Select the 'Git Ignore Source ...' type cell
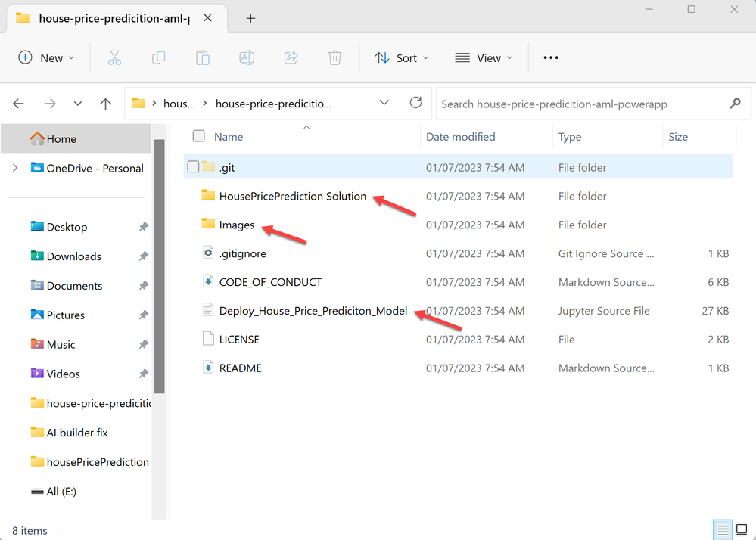 (x=606, y=253)
